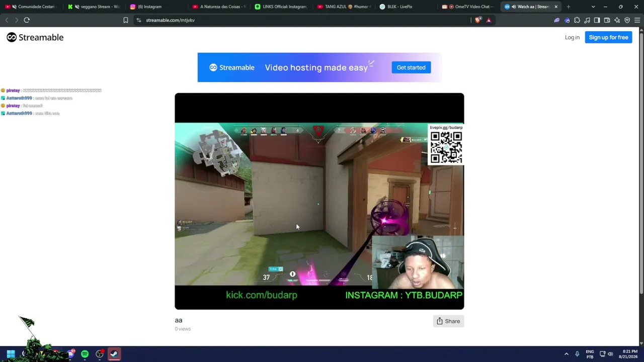Click the Streamable logo in the header
Viewport: 644px width, 362px height.
[x=35, y=37]
